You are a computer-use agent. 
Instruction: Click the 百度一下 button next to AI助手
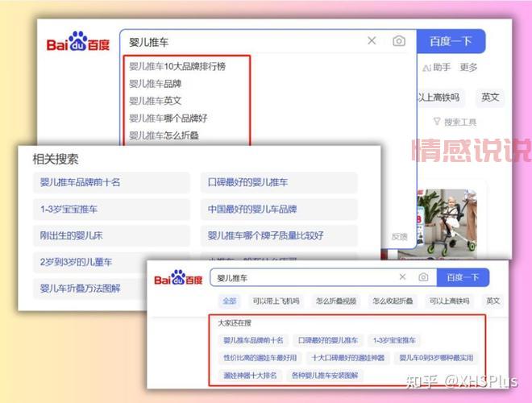point(451,41)
